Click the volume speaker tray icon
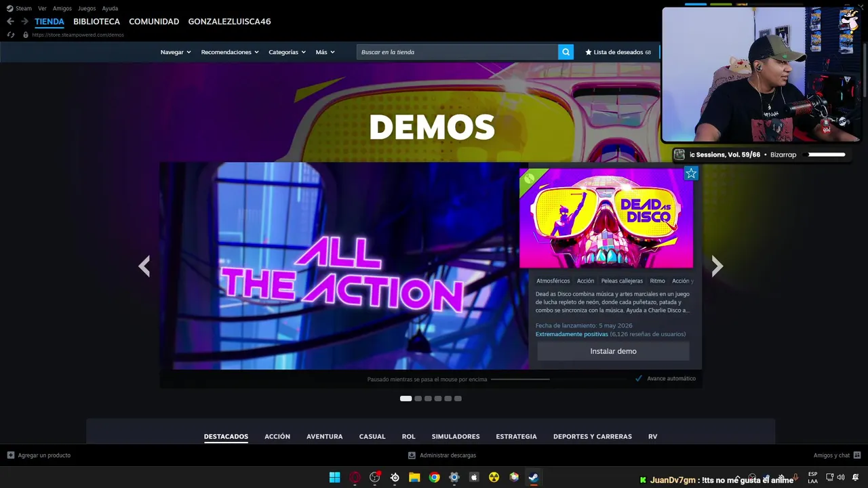This screenshot has width=868, height=488. tap(841, 477)
